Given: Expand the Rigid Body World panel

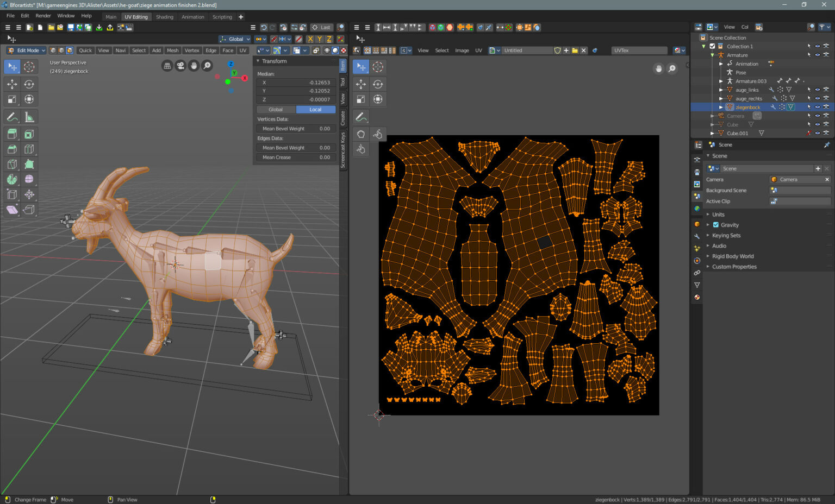Looking at the screenshot, I should pos(732,256).
